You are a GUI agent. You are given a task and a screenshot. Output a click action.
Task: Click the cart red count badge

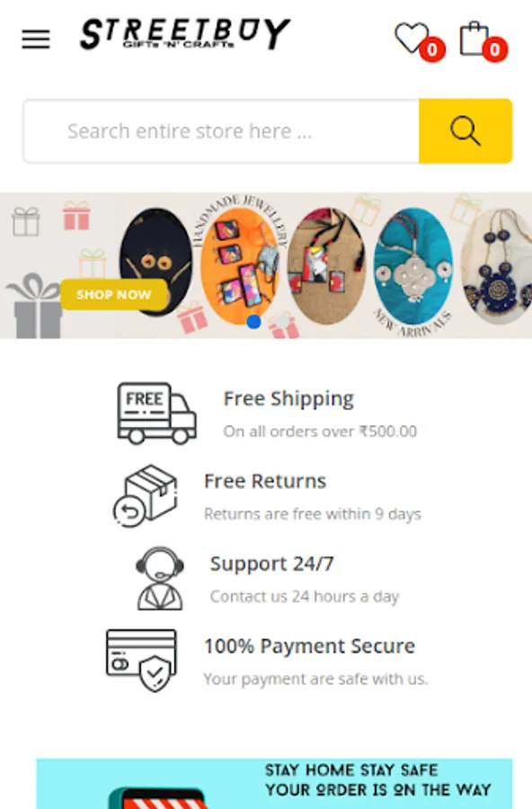pyautogui.click(x=495, y=49)
